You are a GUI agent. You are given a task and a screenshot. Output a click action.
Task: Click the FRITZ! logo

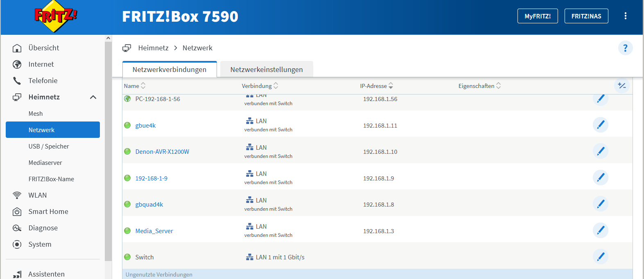[x=56, y=16]
